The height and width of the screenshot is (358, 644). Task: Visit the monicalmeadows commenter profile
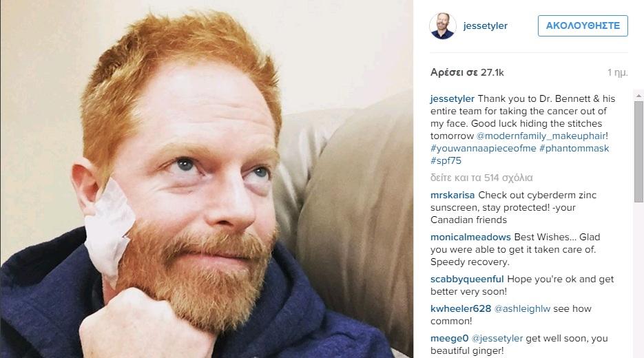[470, 237]
